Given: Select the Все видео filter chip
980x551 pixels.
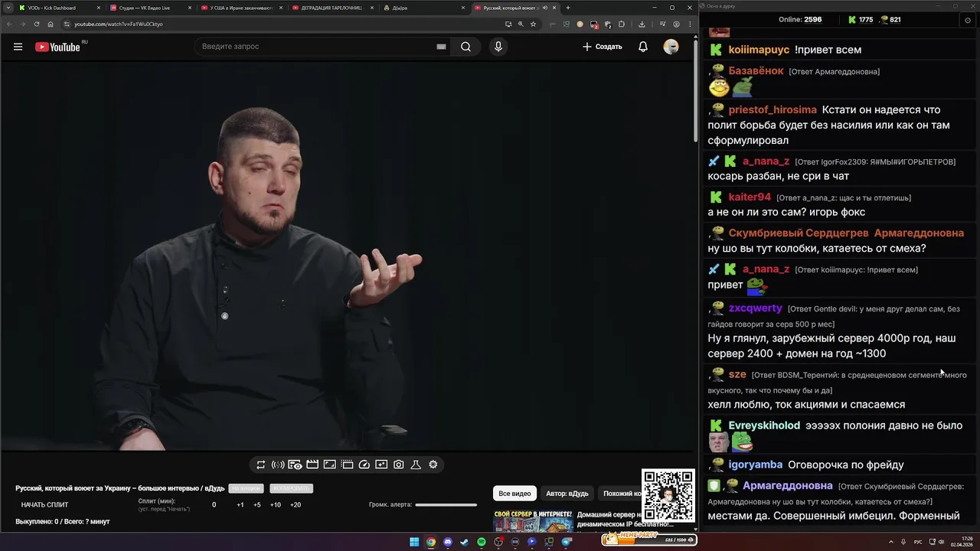Looking at the screenshot, I should 514,494.
